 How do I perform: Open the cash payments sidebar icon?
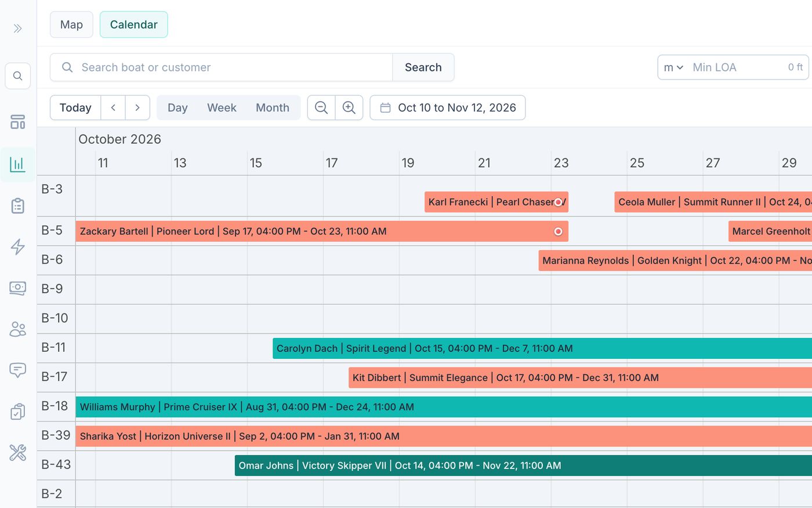[18, 288]
